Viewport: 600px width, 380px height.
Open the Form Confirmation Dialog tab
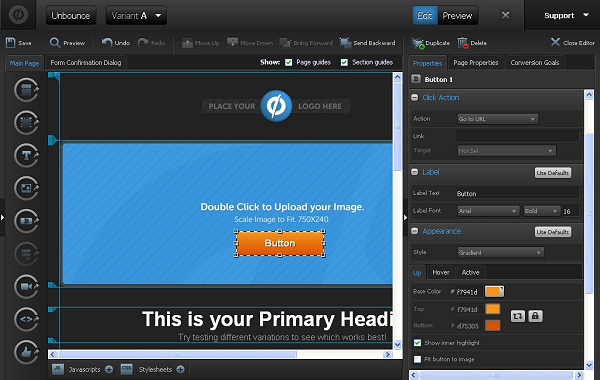(x=86, y=63)
